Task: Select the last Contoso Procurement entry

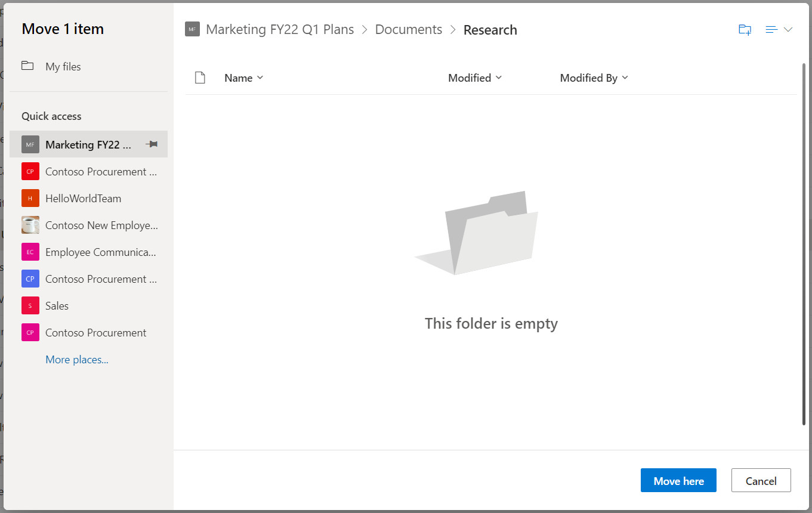Action: tap(95, 333)
